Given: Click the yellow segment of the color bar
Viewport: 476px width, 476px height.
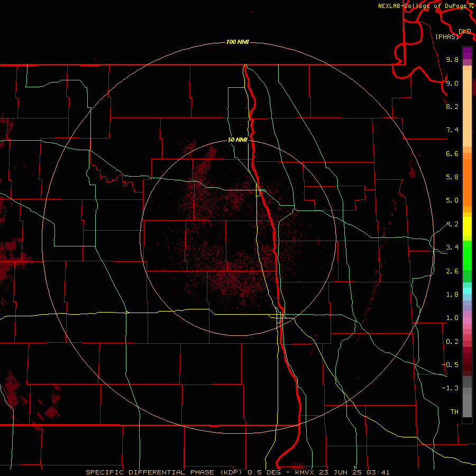Looking at the screenshot, I should pyautogui.click(x=467, y=226).
